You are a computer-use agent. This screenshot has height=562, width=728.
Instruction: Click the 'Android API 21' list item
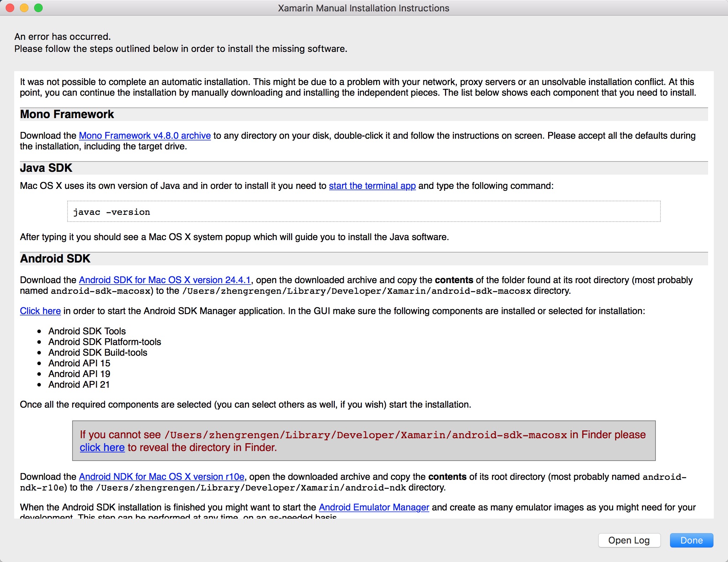pos(79,385)
